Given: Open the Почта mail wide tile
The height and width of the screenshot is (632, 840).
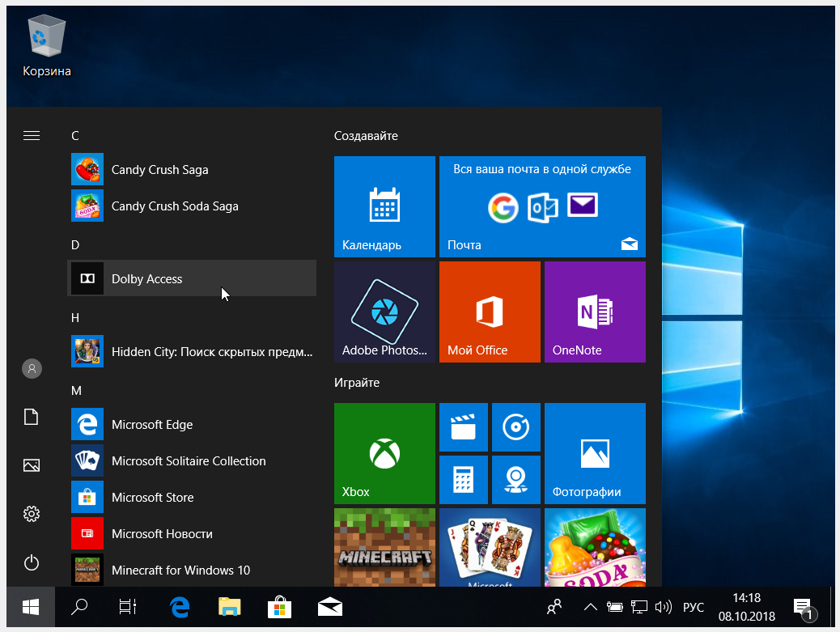Looking at the screenshot, I should 542,206.
